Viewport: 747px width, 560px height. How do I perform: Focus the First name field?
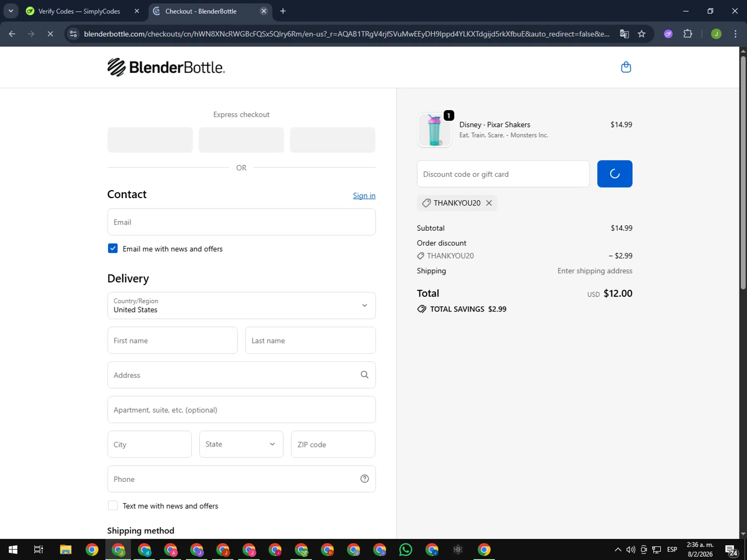click(172, 340)
